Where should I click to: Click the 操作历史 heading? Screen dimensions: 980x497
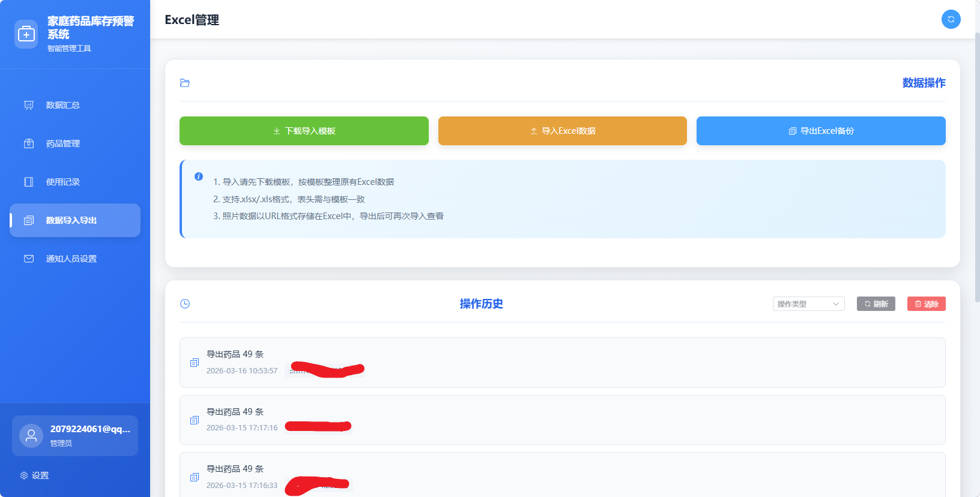pos(481,304)
